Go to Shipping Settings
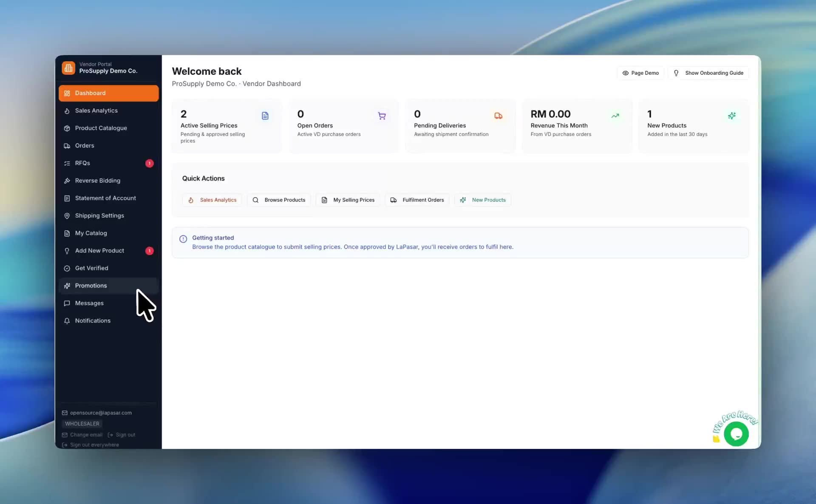The image size is (816, 504). tap(109, 216)
